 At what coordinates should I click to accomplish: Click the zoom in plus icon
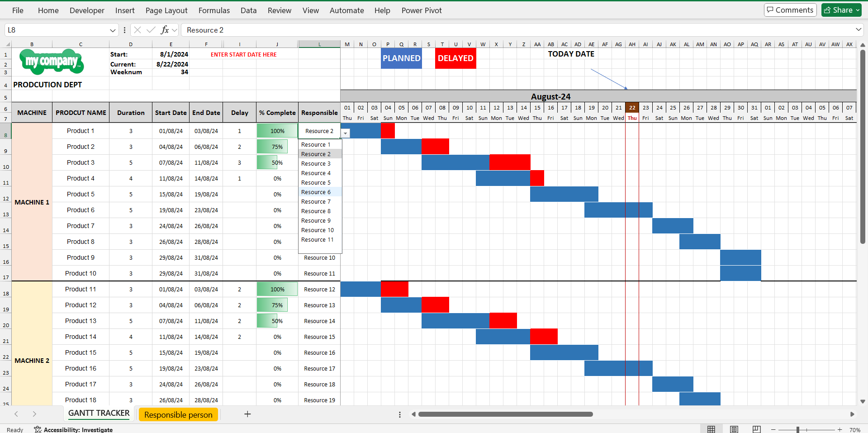840,429
